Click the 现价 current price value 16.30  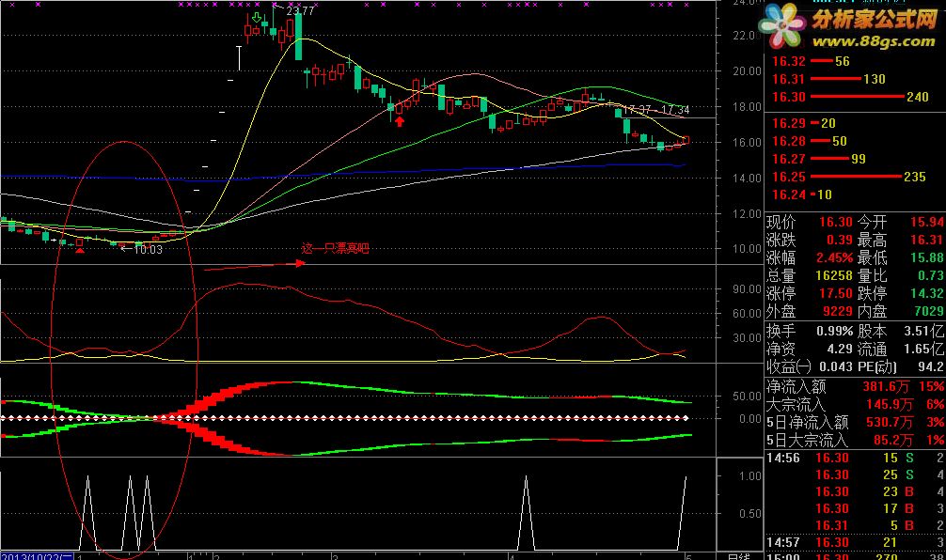(836, 222)
